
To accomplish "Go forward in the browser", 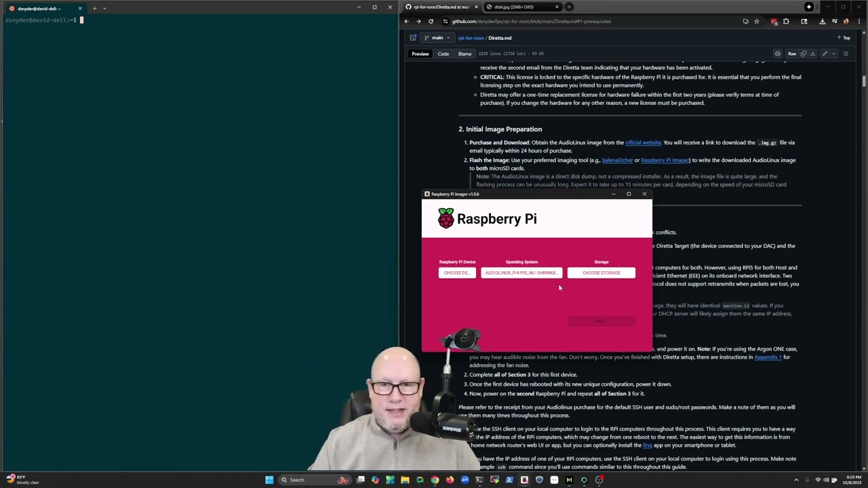I will 418,21.
